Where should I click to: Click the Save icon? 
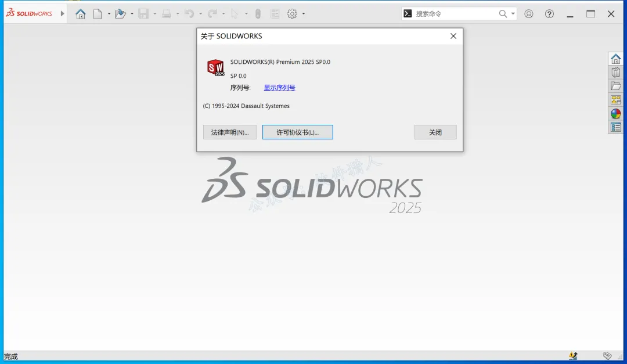143,14
